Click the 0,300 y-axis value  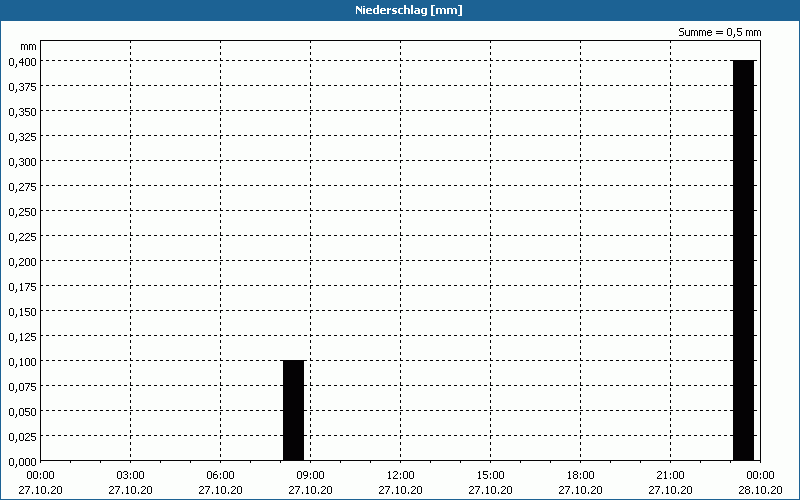click(22, 162)
